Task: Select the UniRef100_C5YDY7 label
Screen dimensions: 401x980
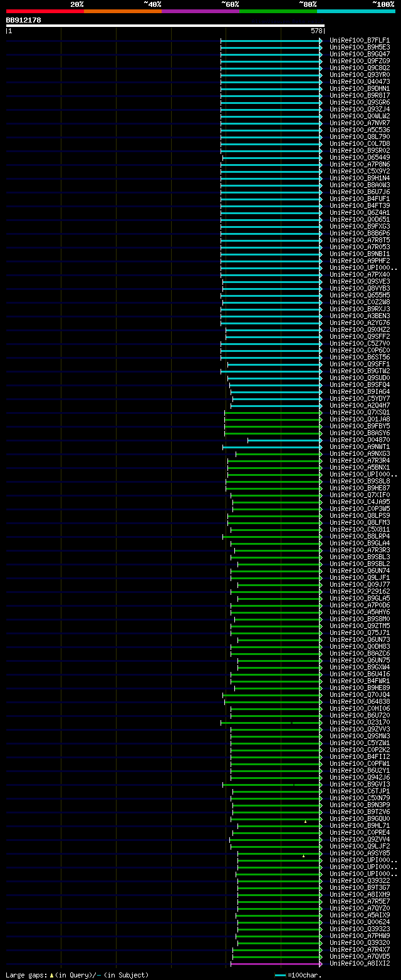Action: click(360, 398)
